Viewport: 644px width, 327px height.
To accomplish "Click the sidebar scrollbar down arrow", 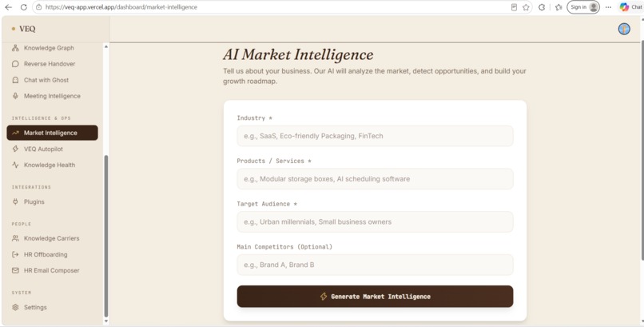I will pyautogui.click(x=106, y=321).
